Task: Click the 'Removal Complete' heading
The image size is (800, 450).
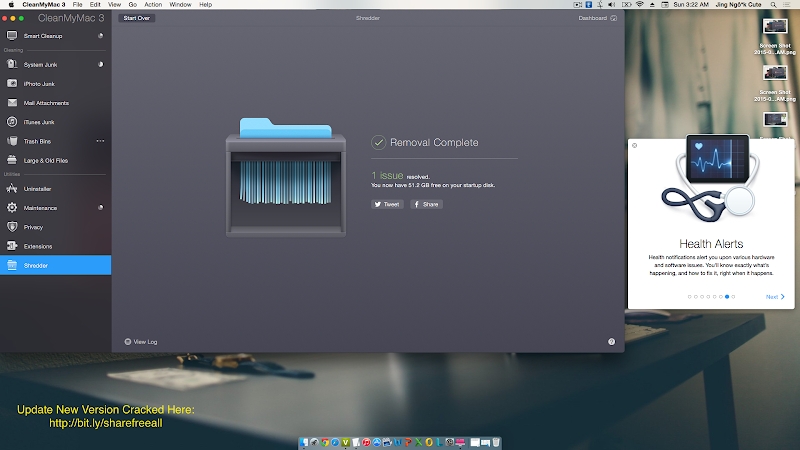Action: pyautogui.click(x=434, y=142)
